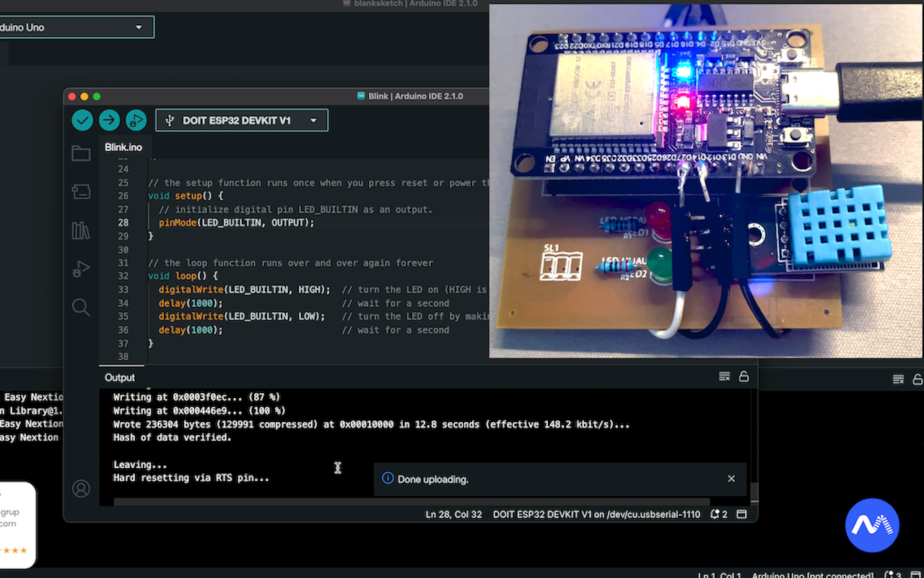
Task: Dismiss the Done uploading notification
Action: point(731,479)
